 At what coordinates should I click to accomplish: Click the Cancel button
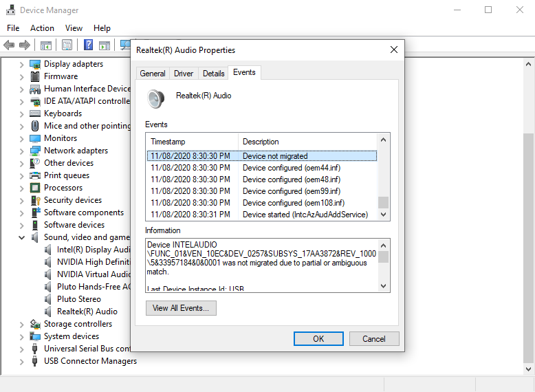(x=374, y=339)
